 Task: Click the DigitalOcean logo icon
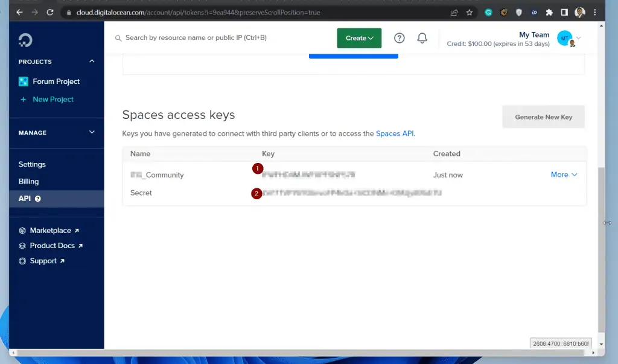point(25,40)
